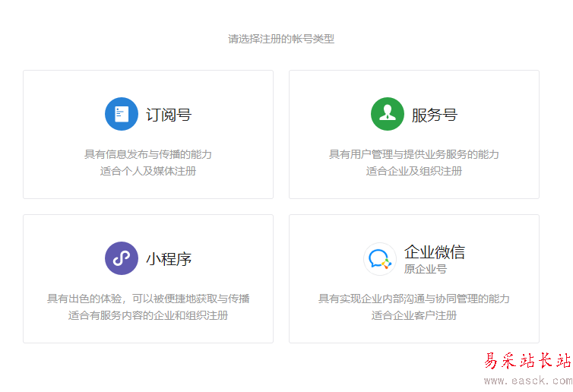The width and height of the screenshot is (573, 392).
Task: Click text 具有出色的体验，可以被便捷地获取与传播
Action: coord(148,299)
